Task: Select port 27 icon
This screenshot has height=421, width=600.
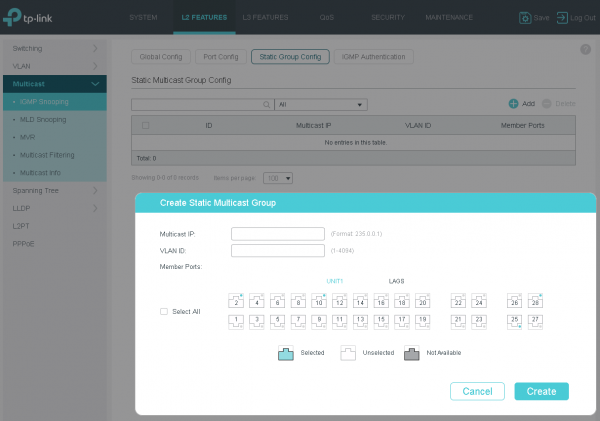Action: coord(535,320)
